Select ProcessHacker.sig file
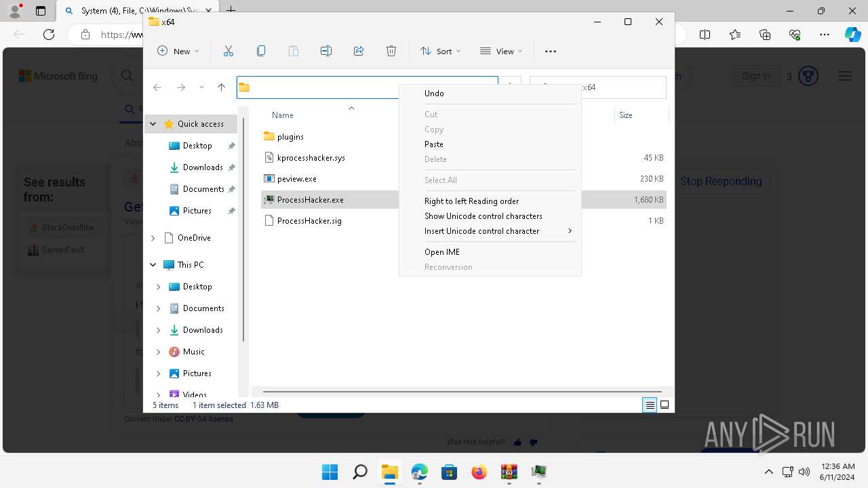Viewport: 868px width, 488px height. pos(309,221)
